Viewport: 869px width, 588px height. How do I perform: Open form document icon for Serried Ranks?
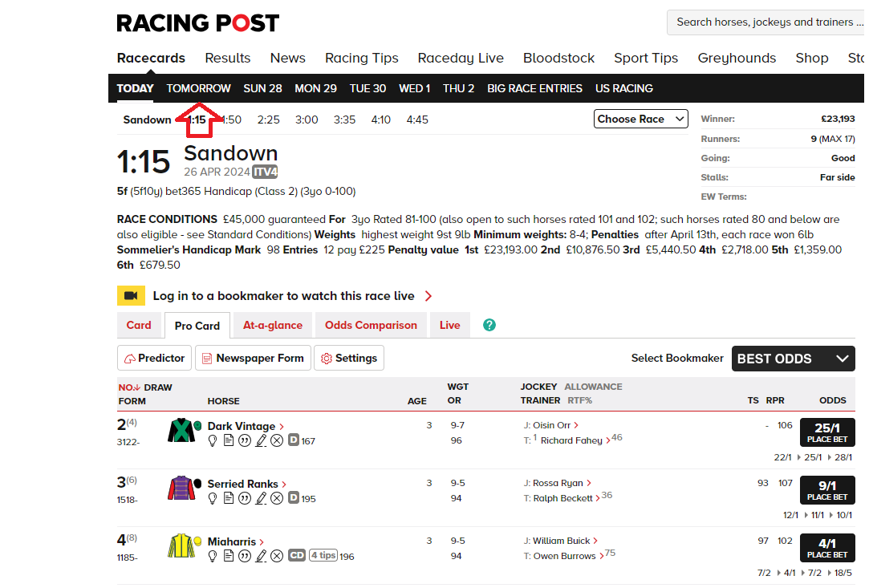(x=229, y=498)
